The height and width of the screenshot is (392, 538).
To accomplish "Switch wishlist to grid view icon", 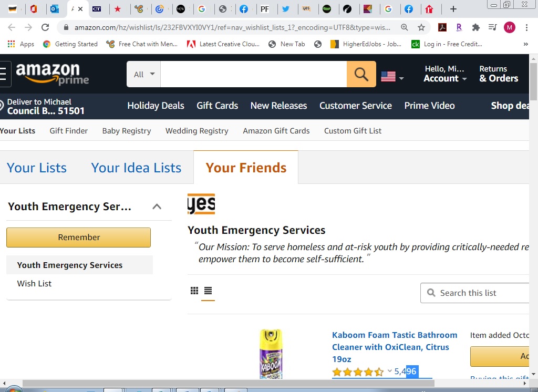I will tap(194, 291).
